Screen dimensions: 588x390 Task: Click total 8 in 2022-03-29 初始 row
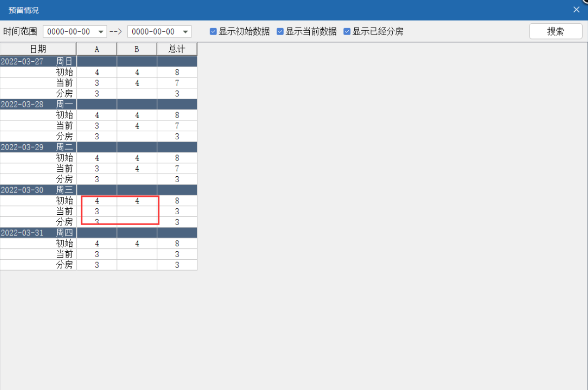[x=177, y=157]
